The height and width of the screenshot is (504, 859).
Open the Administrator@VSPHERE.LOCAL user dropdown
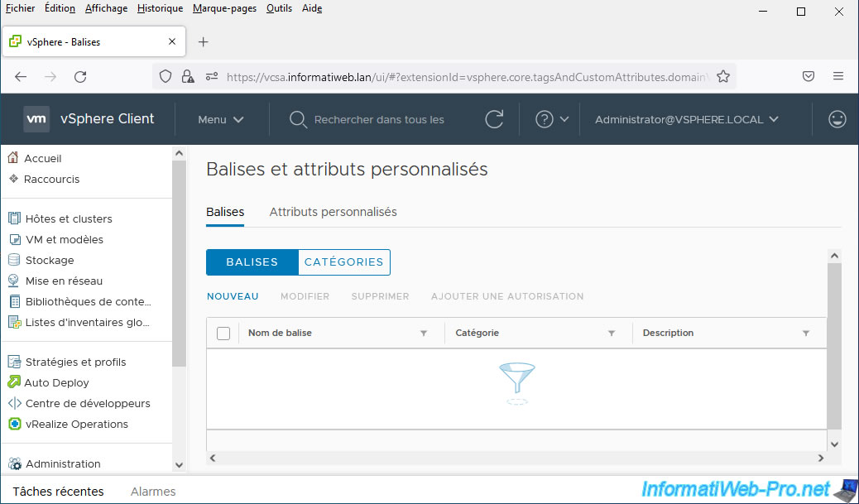point(686,119)
